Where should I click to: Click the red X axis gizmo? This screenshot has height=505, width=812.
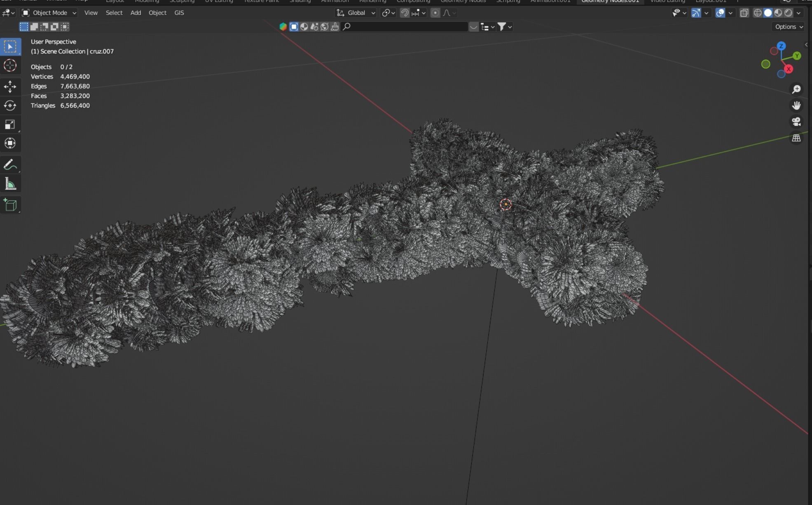pyautogui.click(x=789, y=69)
